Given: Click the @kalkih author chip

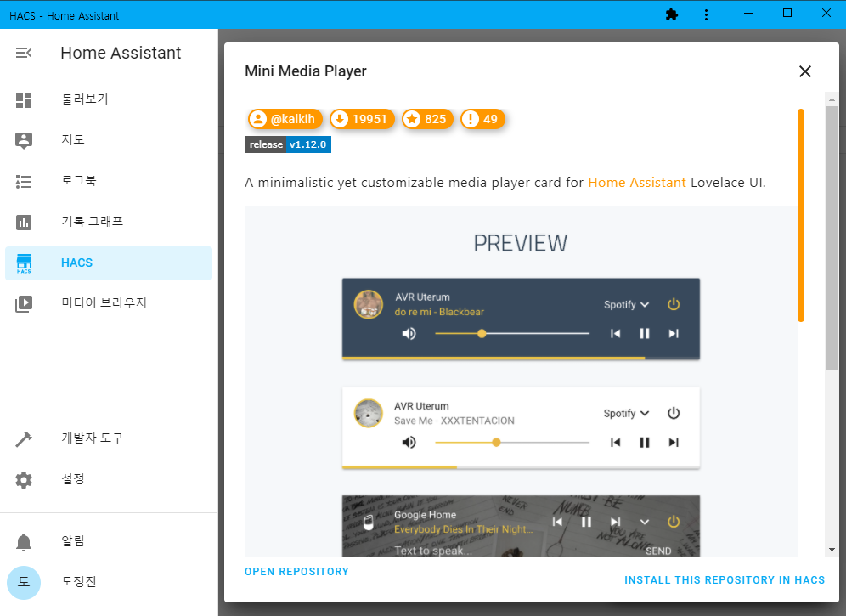Looking at the screenshot, I should (x=285, y=119).
